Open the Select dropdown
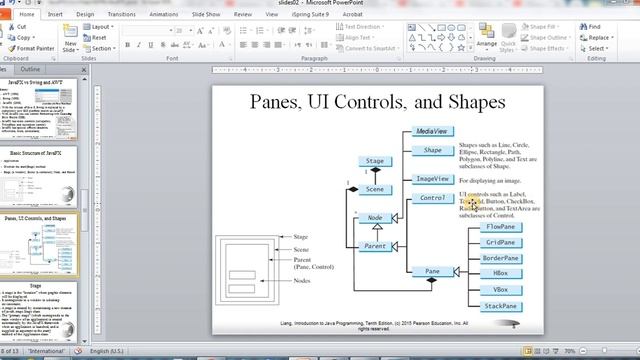This screenshot has width=640, height=360. (594, 48)
